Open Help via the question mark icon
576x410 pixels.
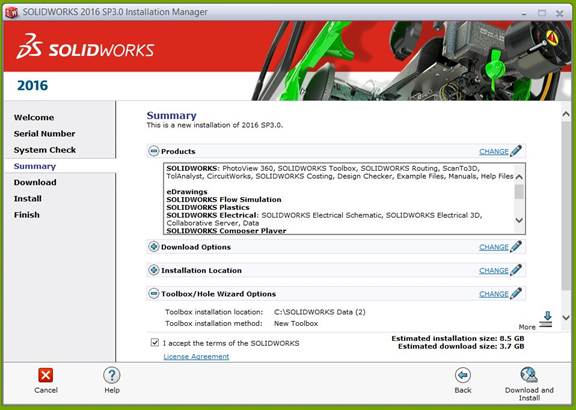point(112,375)
